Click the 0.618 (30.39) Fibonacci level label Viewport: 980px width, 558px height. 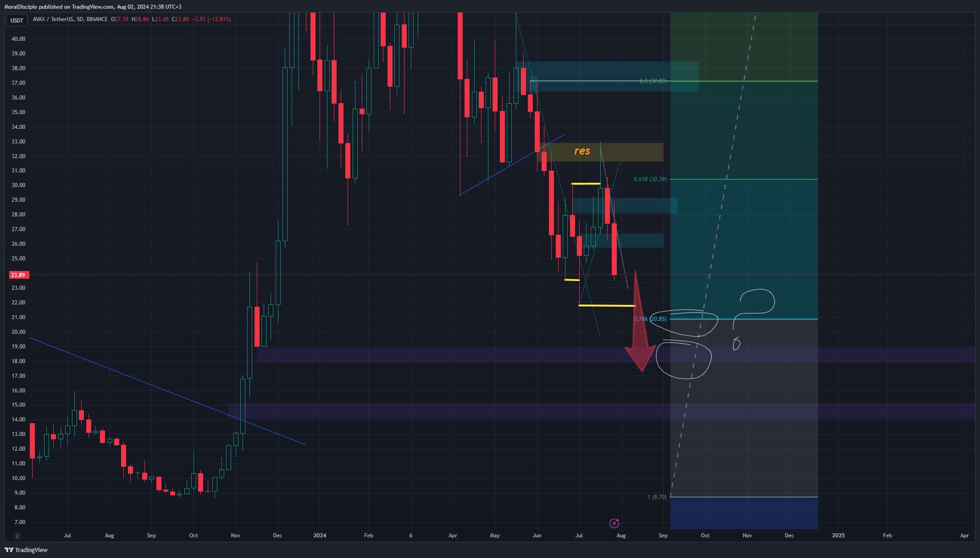(650, 179)
